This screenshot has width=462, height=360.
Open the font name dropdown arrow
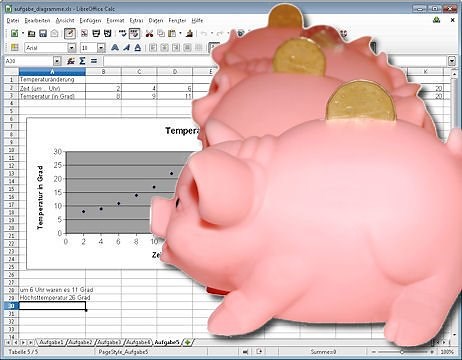pos(72,48)
